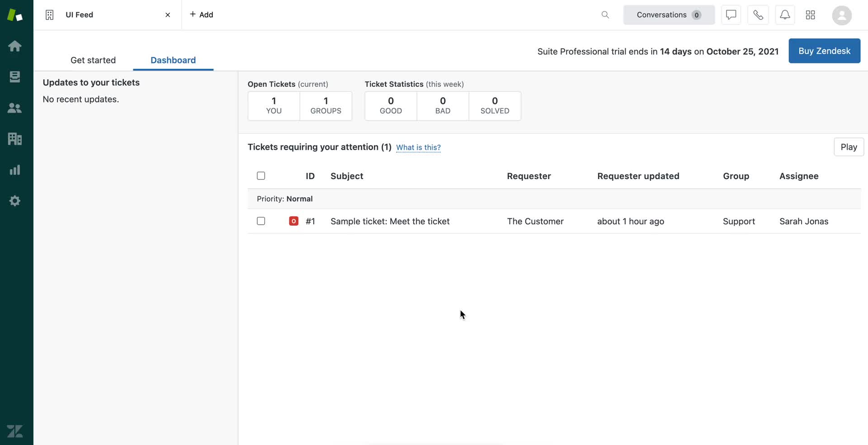Screen dimensions: 868x445
Task: Go to Home via the house icon
Action: pyautogui.click(x=14, y=46)
